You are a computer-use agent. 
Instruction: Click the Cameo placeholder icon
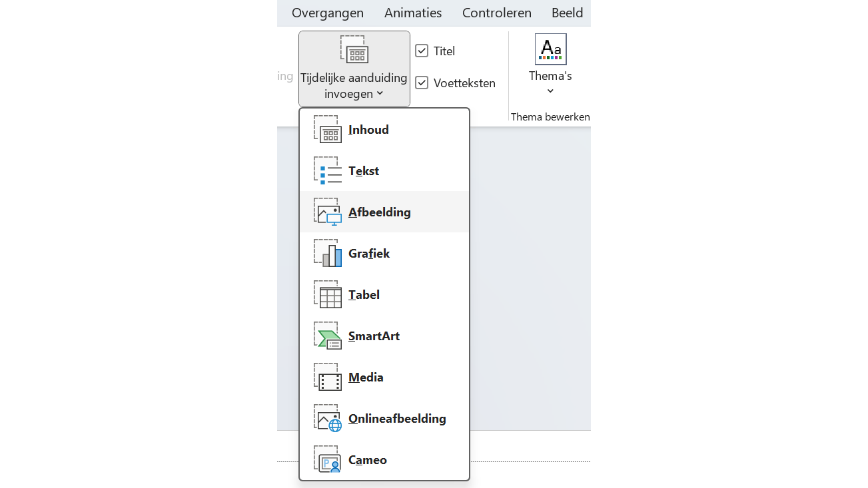(x=328, y=460)
